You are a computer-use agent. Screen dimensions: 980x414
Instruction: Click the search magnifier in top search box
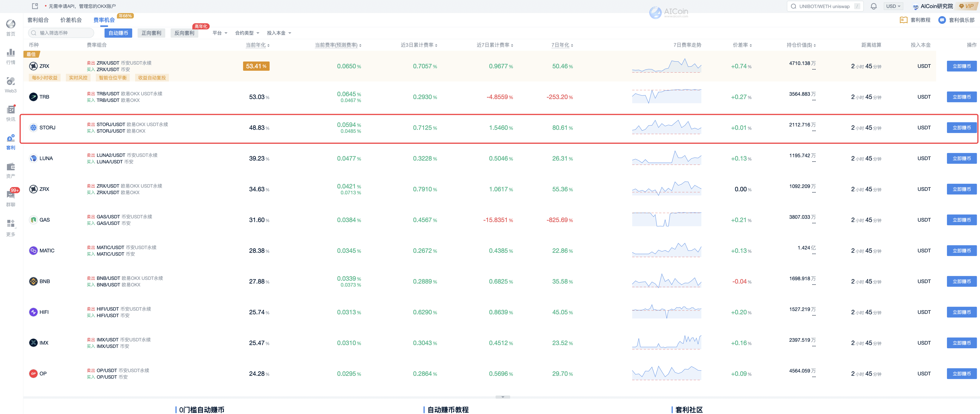click(x=793, y=6)
